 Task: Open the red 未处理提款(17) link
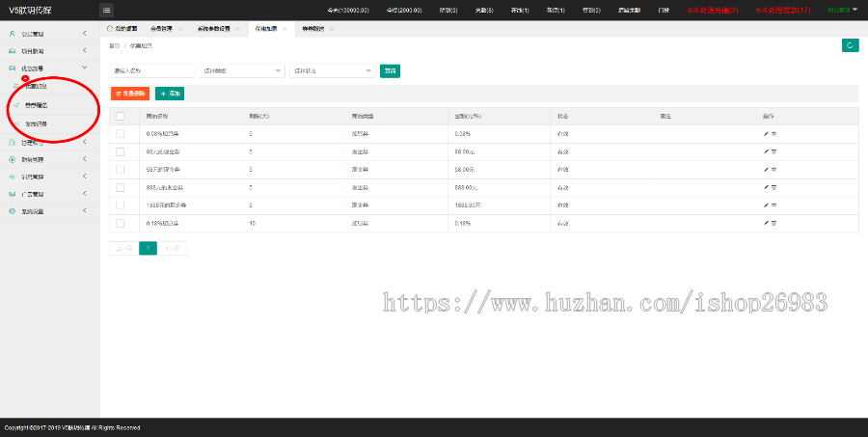pyautogui.click(x=783, y=11)
